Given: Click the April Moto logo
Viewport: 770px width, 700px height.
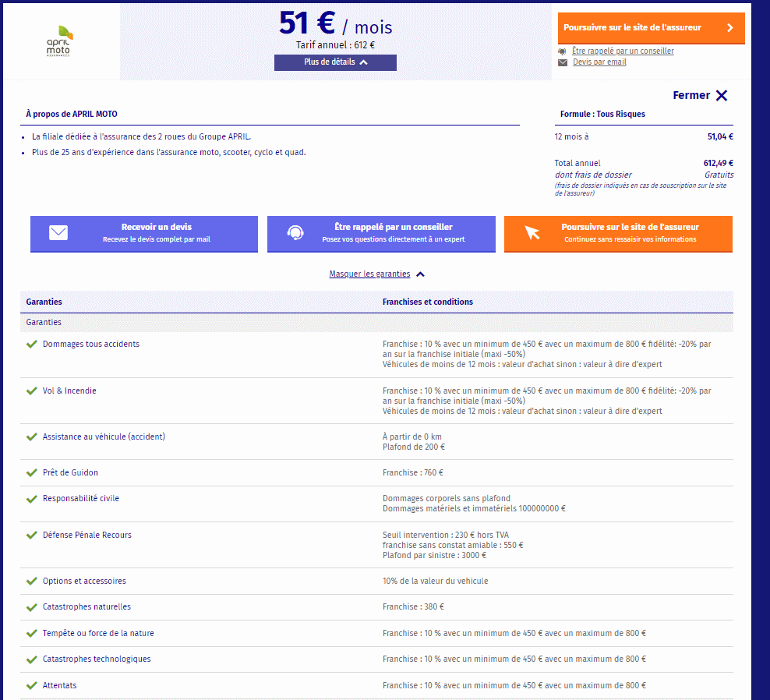Looking at the screenshot, I should [59, 42].
